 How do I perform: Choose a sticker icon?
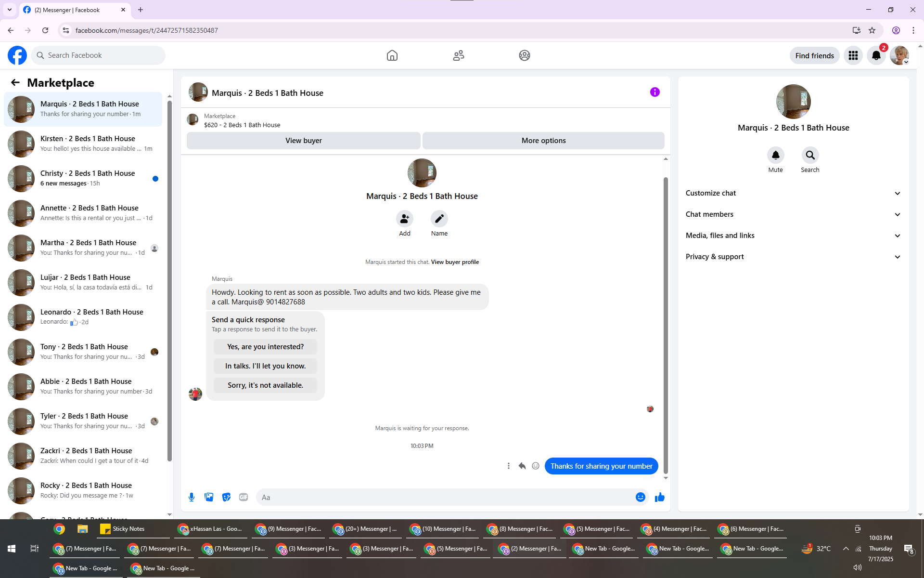click(x=226, y=497)
